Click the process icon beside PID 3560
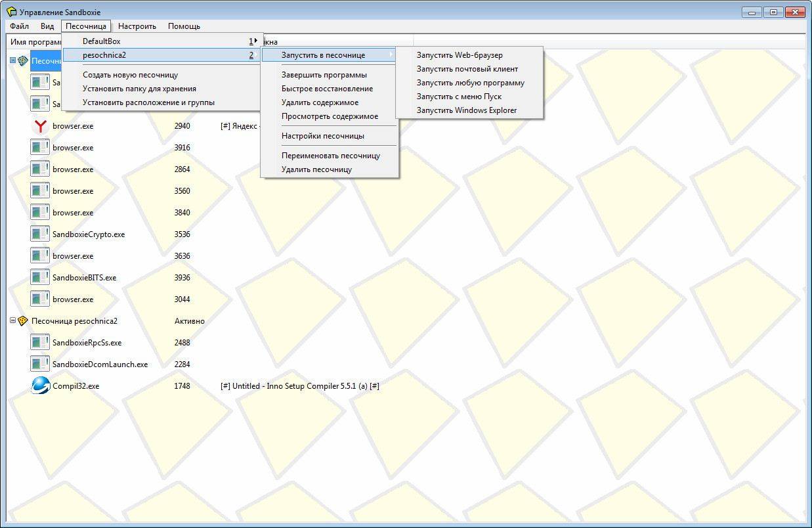Viewport: 812px width, 528px height. point(41,191)
